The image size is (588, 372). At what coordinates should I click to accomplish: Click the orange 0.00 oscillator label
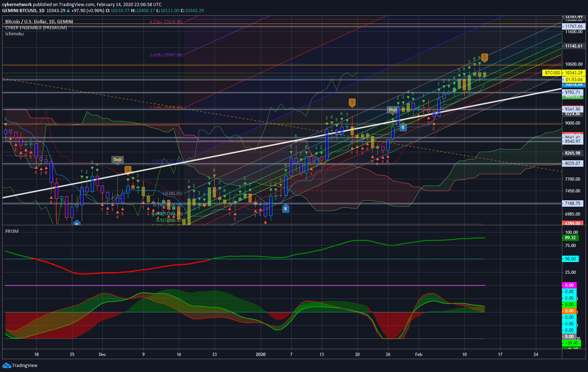[569, 311]
